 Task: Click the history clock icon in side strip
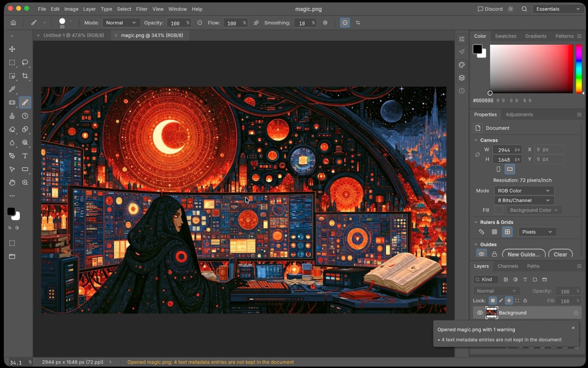[x=462, y=91]
